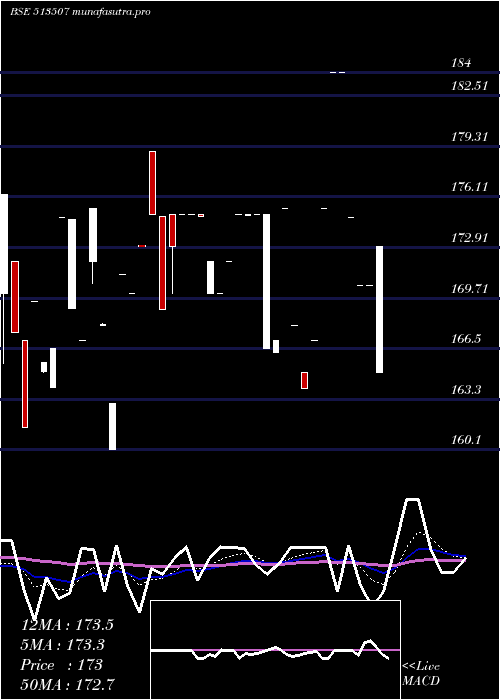The height and width of the screenshot is (700, 500).
Task: Click the 169.71 price level label
Action: (x=469, y=289)
